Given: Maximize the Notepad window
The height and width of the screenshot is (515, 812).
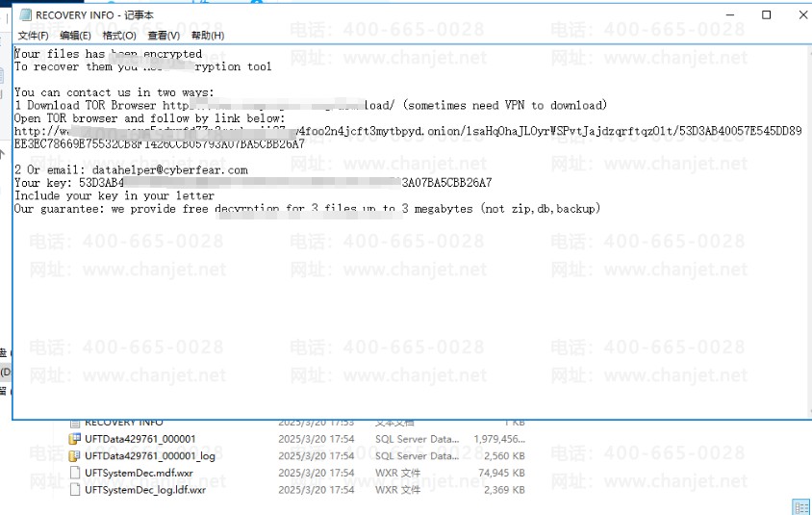Looking at the screenshot, I should [766, 15].
